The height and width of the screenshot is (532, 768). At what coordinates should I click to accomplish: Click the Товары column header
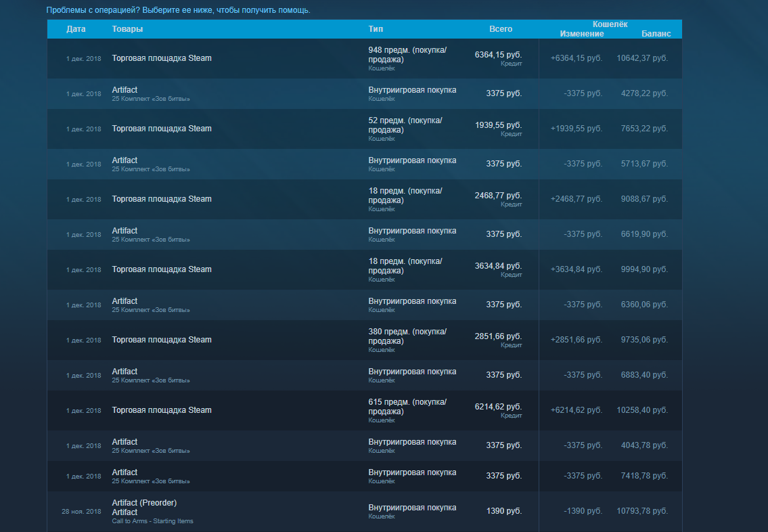click(x=127, y=29)
